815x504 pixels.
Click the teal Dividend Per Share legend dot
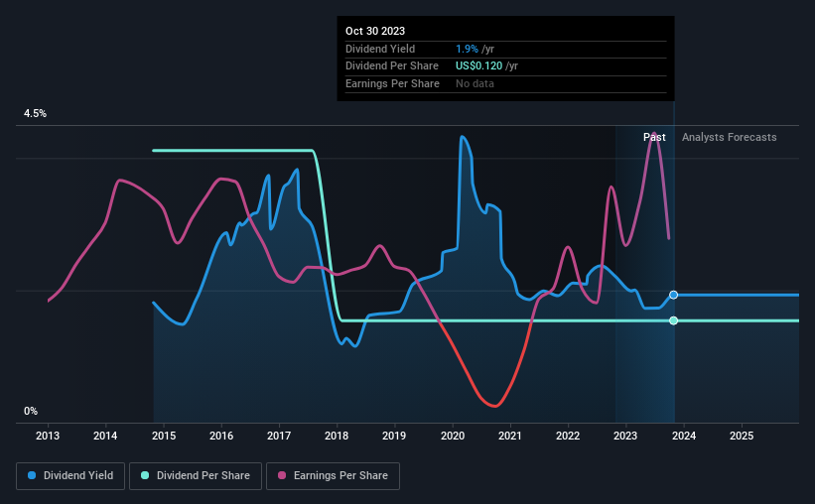145,475
